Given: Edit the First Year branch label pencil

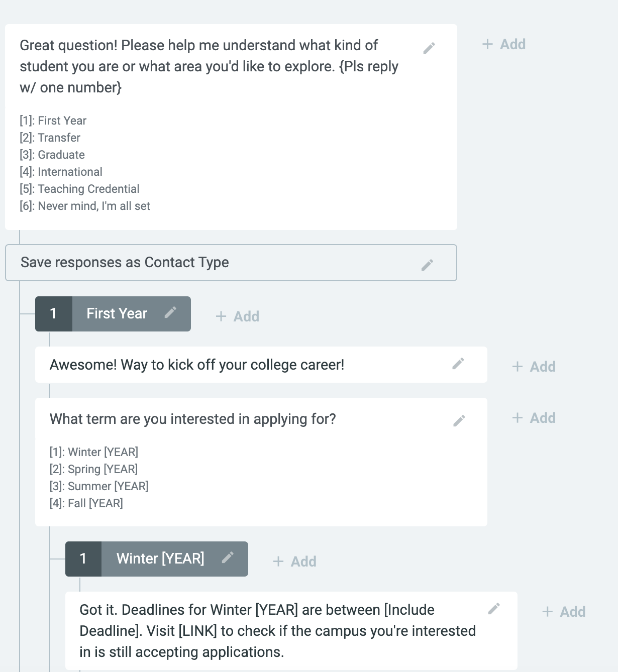Looking at the screenshot, I should 170,312.
